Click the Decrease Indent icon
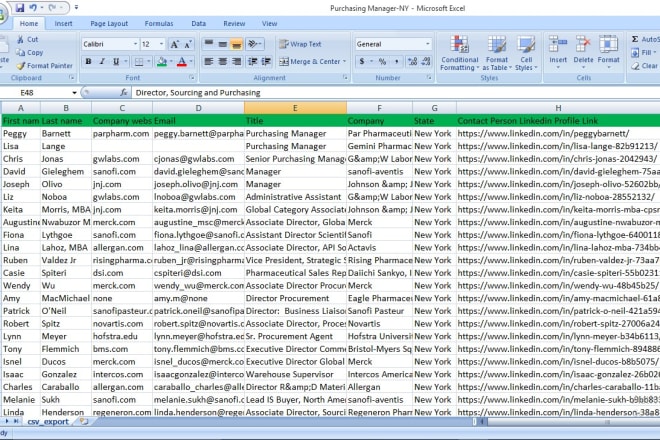 (x=253, y=61)
